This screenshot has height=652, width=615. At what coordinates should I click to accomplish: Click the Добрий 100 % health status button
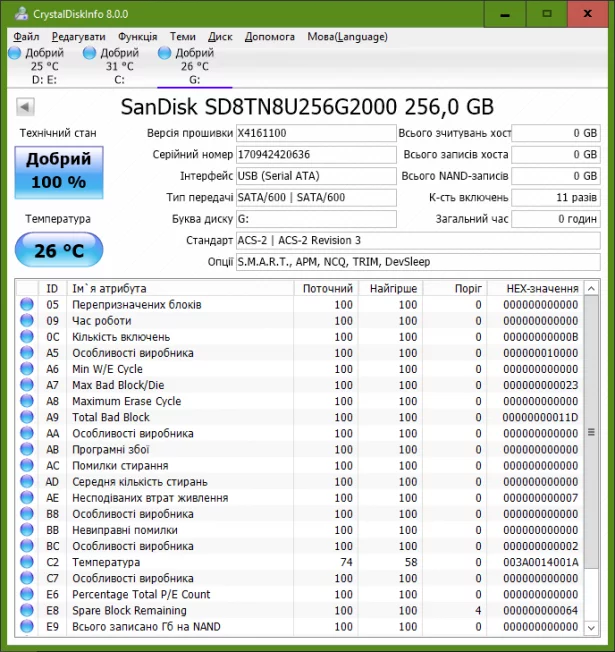(58, 171)
